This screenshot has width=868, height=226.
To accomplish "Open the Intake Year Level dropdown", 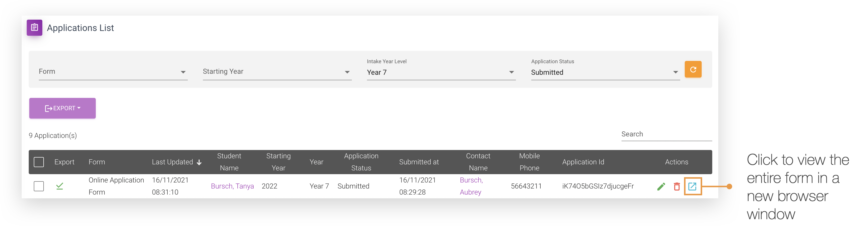I will pos(441,72).
